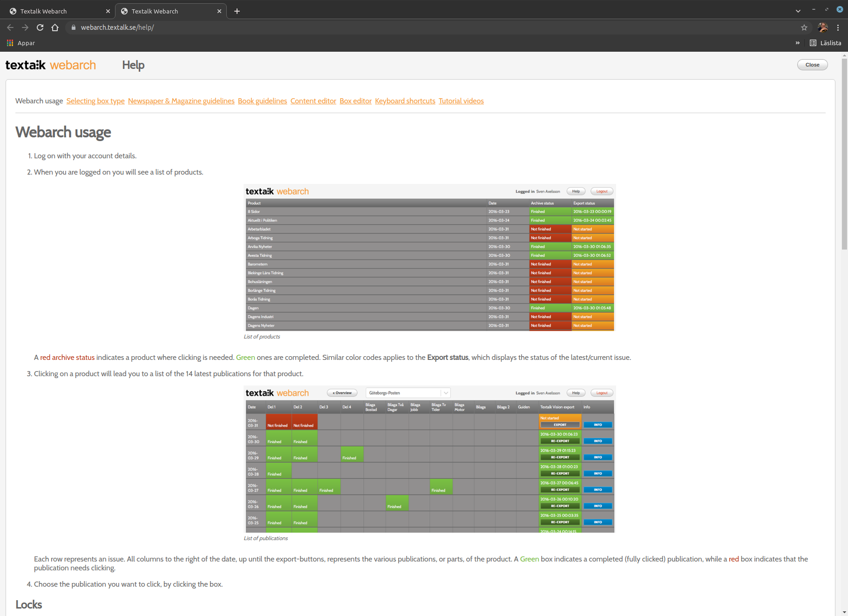
Task: Open the Selecting box type link
Action: click(95, 101)
